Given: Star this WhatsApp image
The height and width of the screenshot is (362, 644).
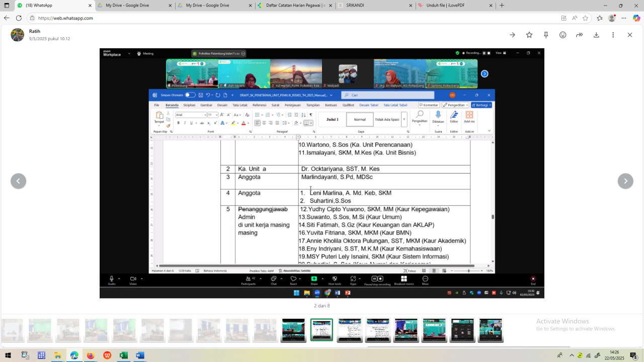Looking at the screenshot, I should pyautogui.click(x=529, y=35).
